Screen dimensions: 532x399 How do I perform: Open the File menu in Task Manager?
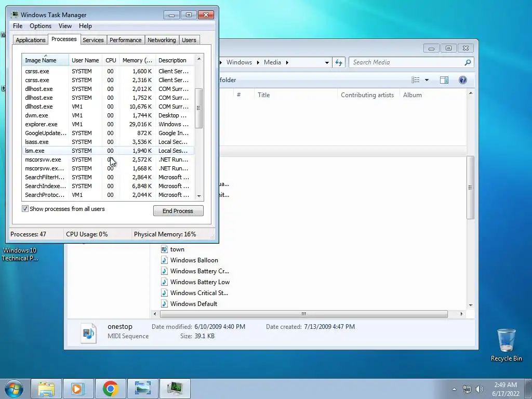pyautogui.click(x=18, y=26)
